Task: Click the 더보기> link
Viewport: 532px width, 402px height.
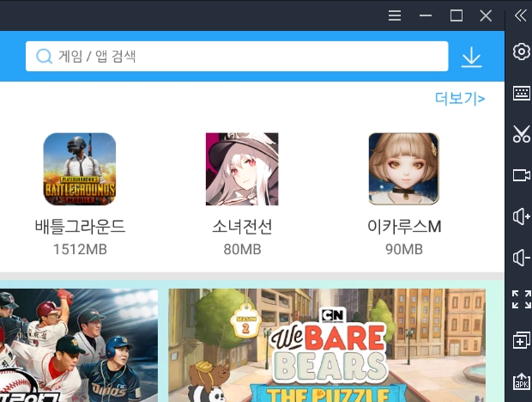Action: pos(460,98)
